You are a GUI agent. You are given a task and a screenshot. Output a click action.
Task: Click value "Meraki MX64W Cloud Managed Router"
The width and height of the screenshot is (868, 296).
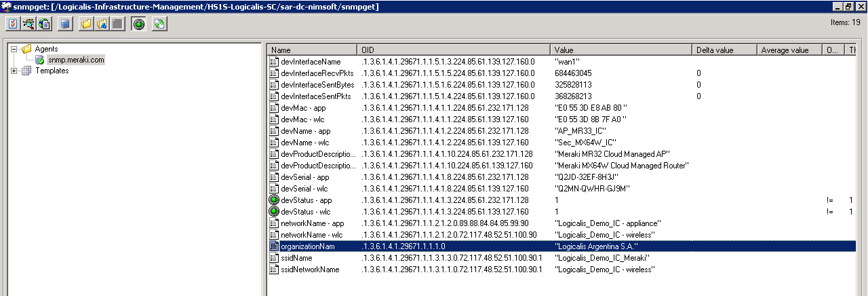pyautogui.click(x=621, y=166)
